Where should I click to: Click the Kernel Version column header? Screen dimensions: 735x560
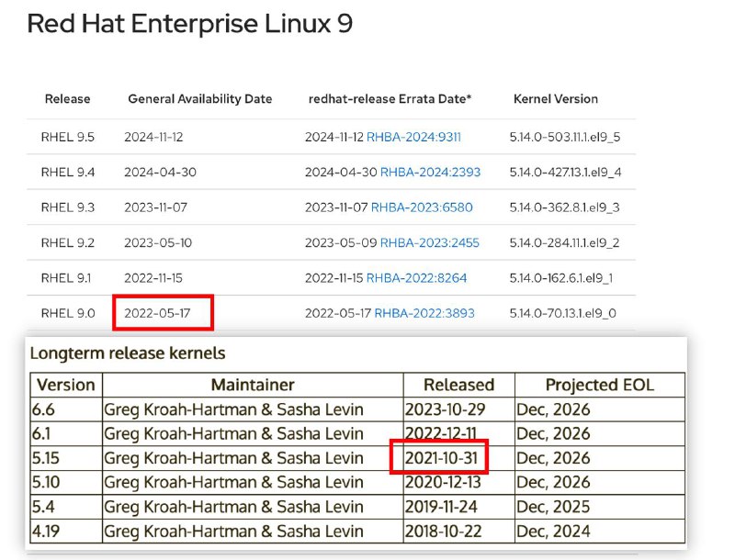[x=556, y=99]
